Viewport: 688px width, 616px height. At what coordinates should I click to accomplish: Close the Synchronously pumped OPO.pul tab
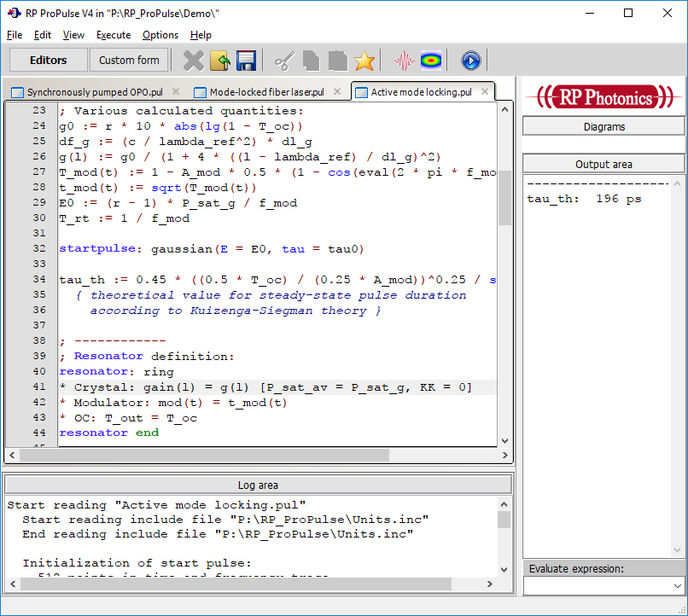pyautogui.click(x=176, y=91)
